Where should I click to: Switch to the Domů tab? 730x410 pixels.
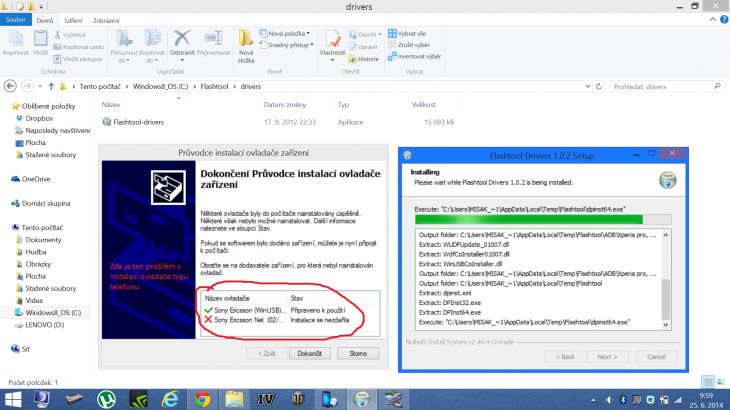(x=45, y=20)
